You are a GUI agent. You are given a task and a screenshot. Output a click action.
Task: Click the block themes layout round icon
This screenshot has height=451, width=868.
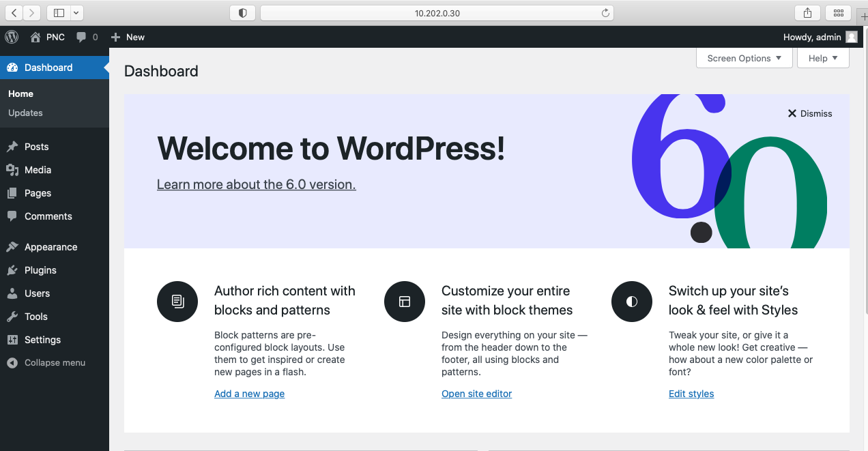405,301
